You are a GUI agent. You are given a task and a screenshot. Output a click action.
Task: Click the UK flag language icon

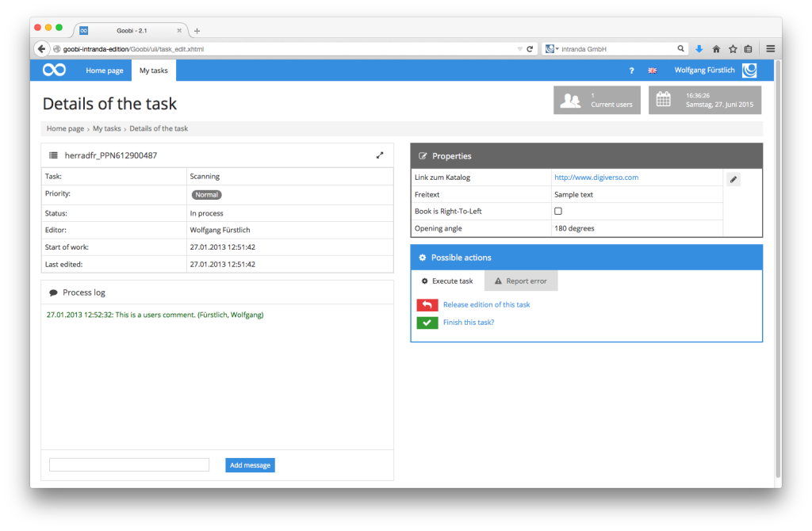point(652,71)
